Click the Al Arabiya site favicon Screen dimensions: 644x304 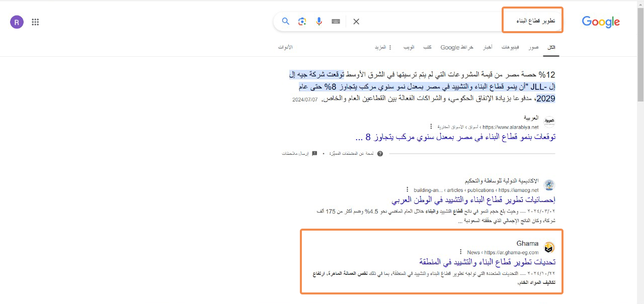point(549,121)
